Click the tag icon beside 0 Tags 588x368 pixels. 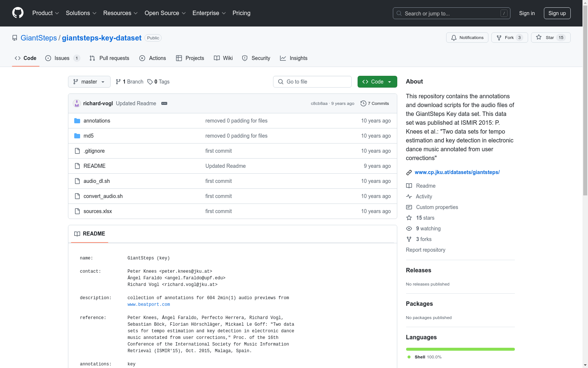[150, 82]
